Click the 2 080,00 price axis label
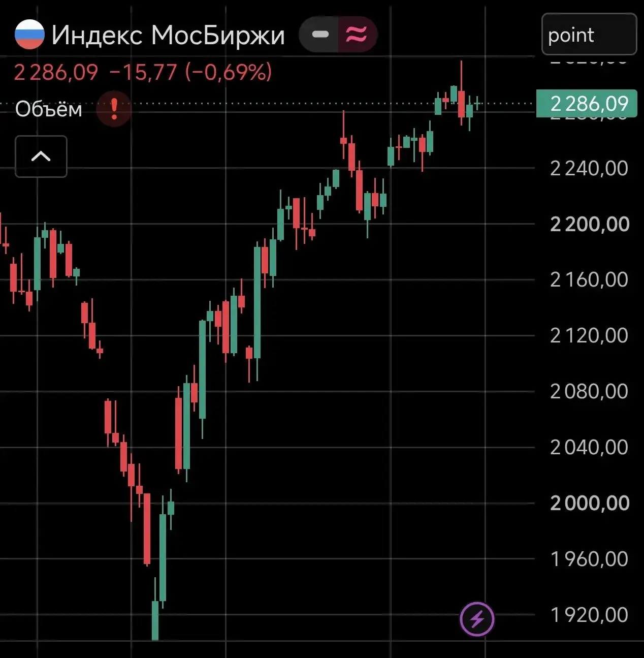This screenshot has width=644, height=658. (x=589, y=391)
